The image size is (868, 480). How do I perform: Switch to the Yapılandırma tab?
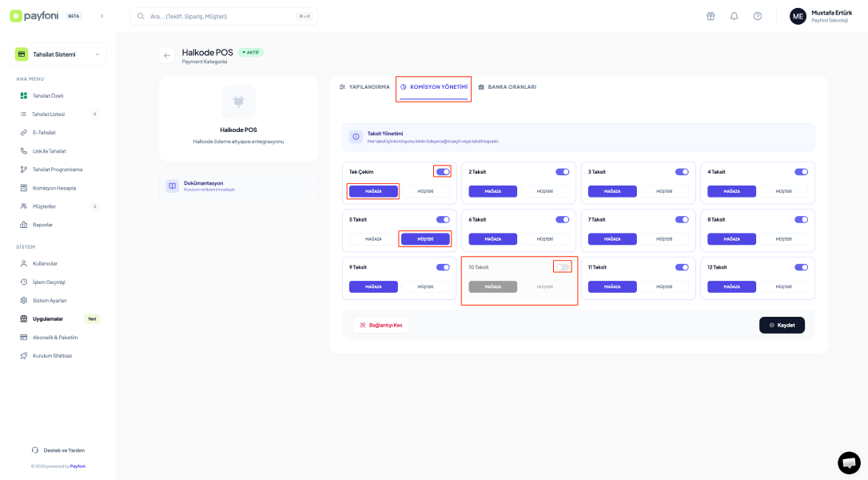point(364,86)
